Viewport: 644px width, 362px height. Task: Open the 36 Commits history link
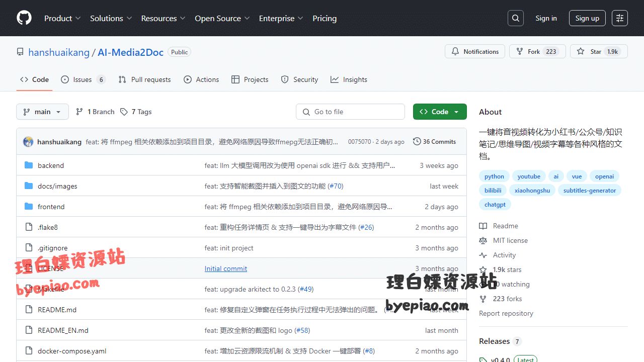point(434,142)
